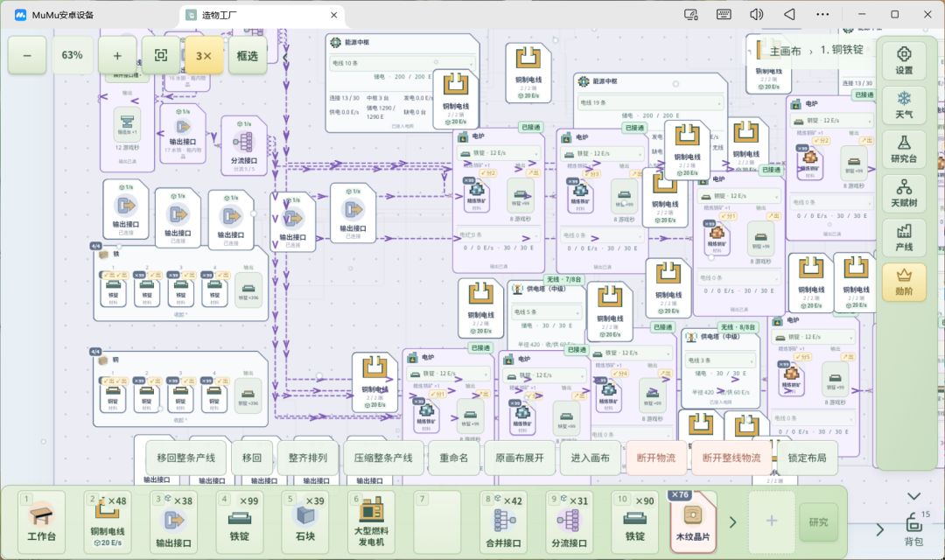This screenshot has height=560, width=945.
Task: Zoom out the canvas with minus button
Action: (27, 55)
